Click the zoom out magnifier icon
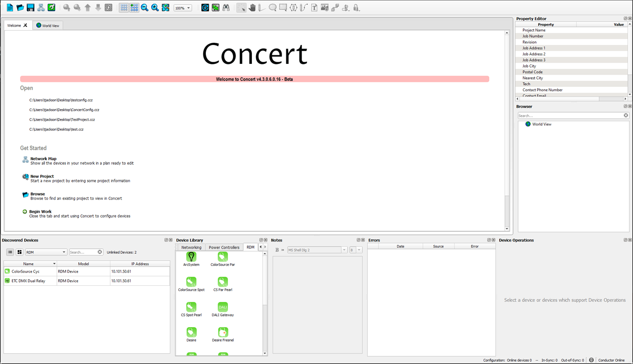The width and height of the screenshot is (633, 364). 145,8
